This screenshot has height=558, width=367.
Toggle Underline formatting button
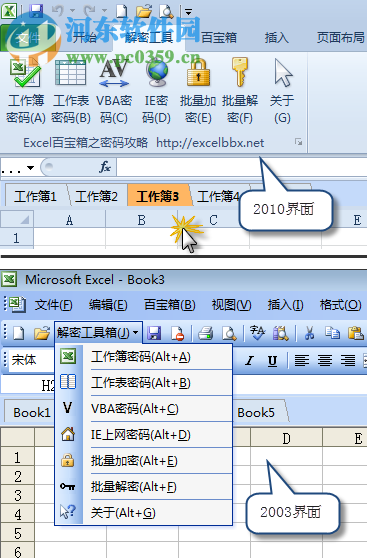[x=272, y=361]
